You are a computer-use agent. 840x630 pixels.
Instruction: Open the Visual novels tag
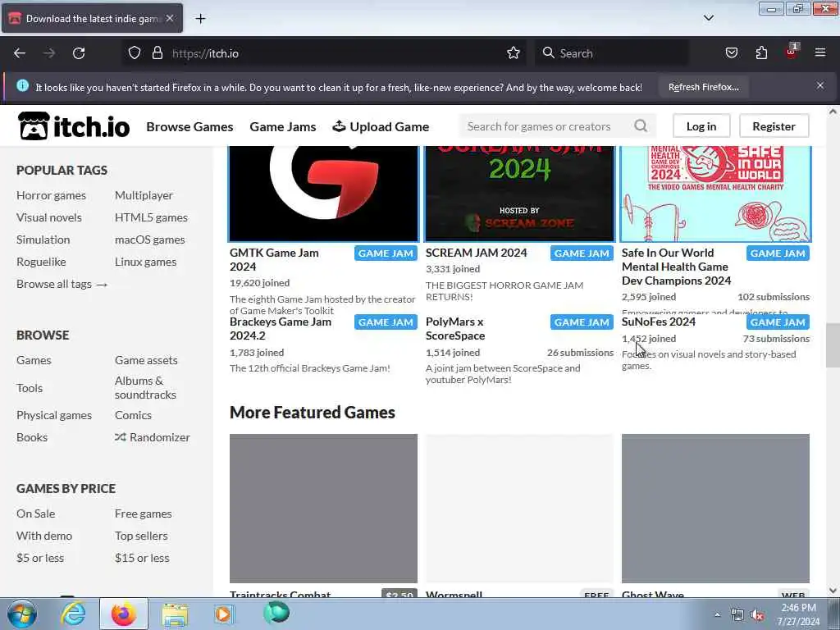[49, 217]
